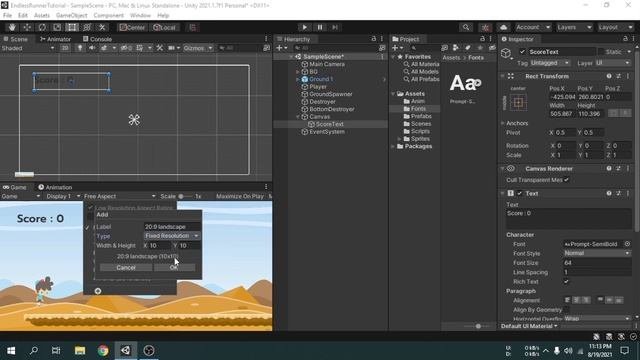The height and width of the screenshot is (360, 640).
Task: Switch to the Animation tab
Action: tap(55, 187)
